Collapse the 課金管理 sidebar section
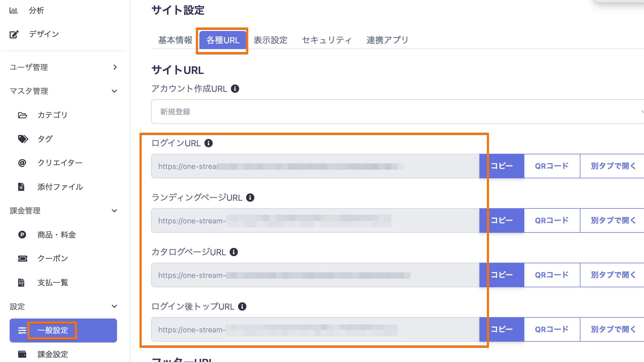 [x=114, y=211]
